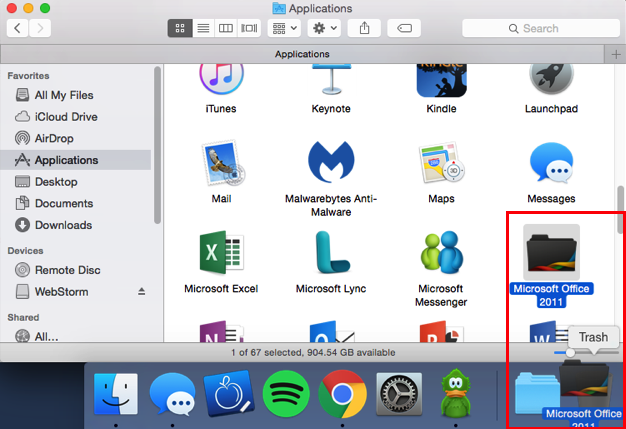The image size is (626, 429).
Task: Click the Devices sidebar heading
Action: 25,251
